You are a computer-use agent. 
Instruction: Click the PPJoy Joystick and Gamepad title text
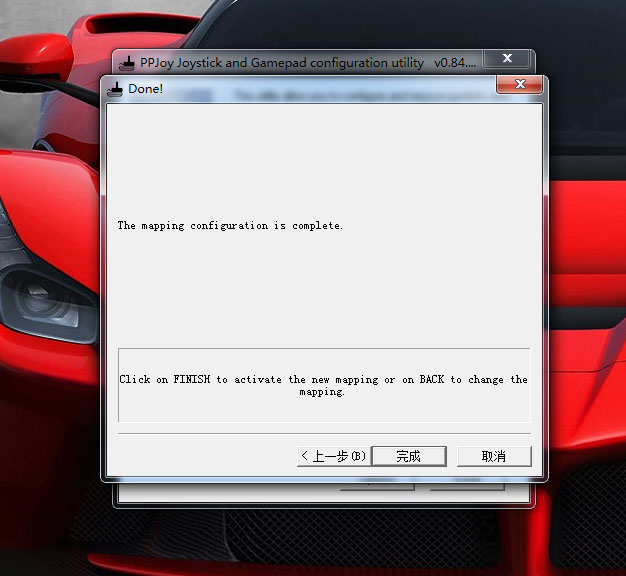click(x=307, y=63)
